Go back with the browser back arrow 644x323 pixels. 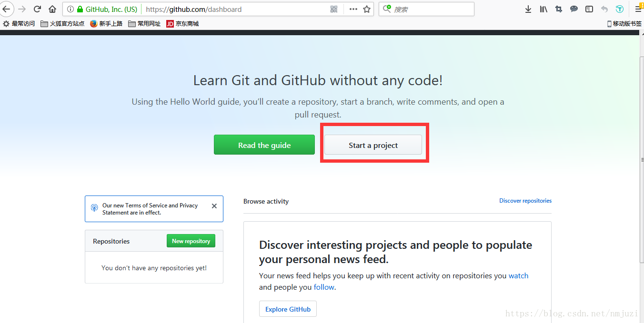pos(6,9)
